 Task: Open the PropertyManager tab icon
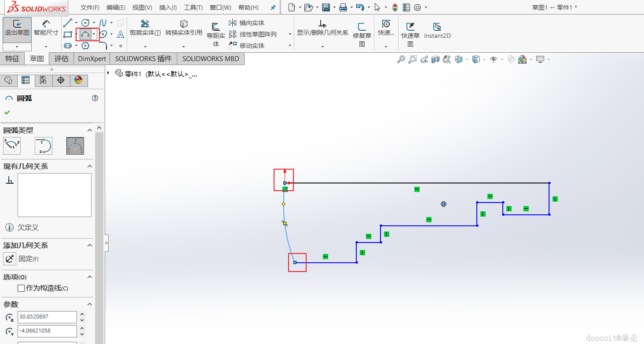(x=26, y=80)
